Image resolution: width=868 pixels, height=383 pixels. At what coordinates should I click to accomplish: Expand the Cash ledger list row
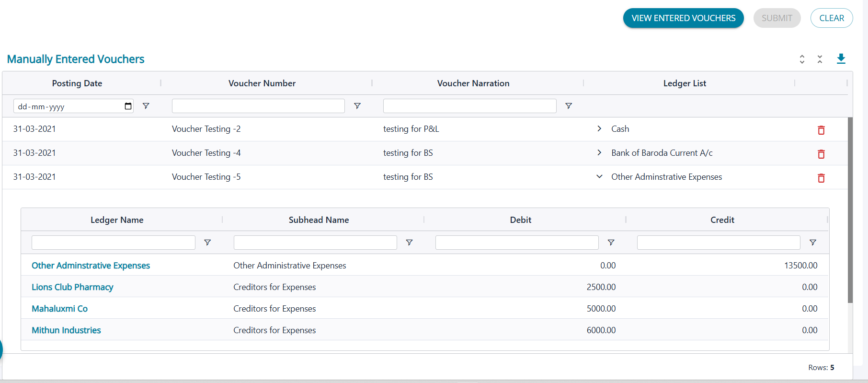coord(599,128)
